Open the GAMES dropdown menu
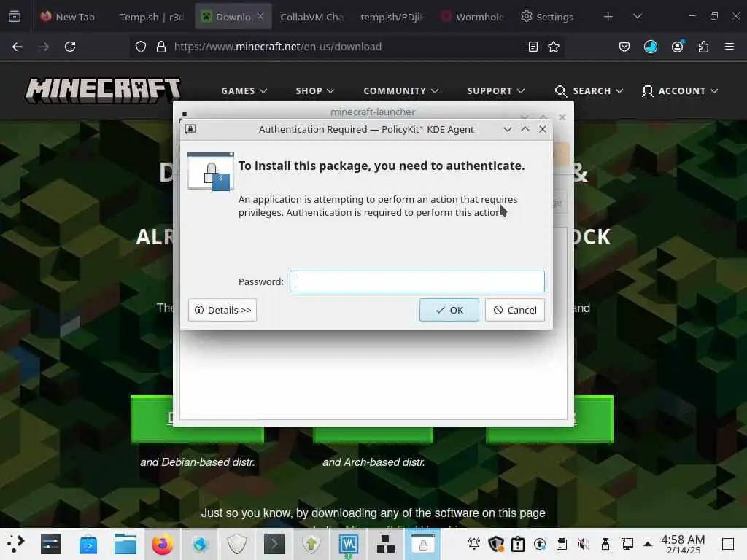 [x=244, y=90]
